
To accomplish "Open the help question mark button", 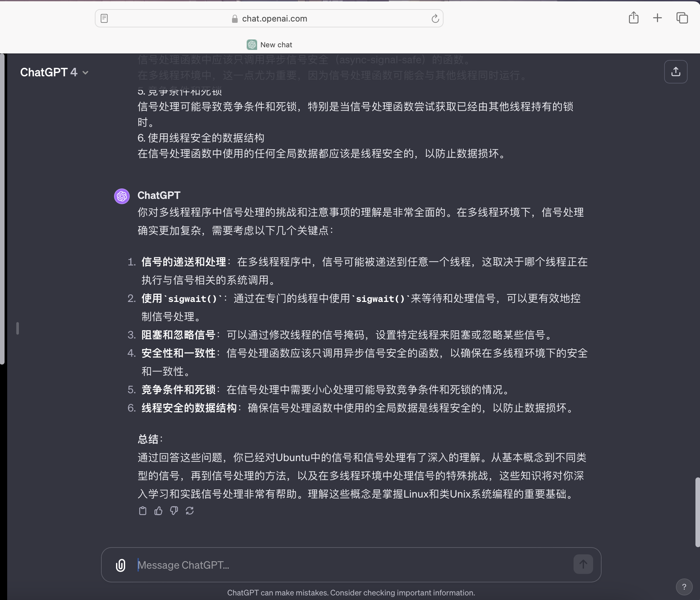I will coord(684,587).
